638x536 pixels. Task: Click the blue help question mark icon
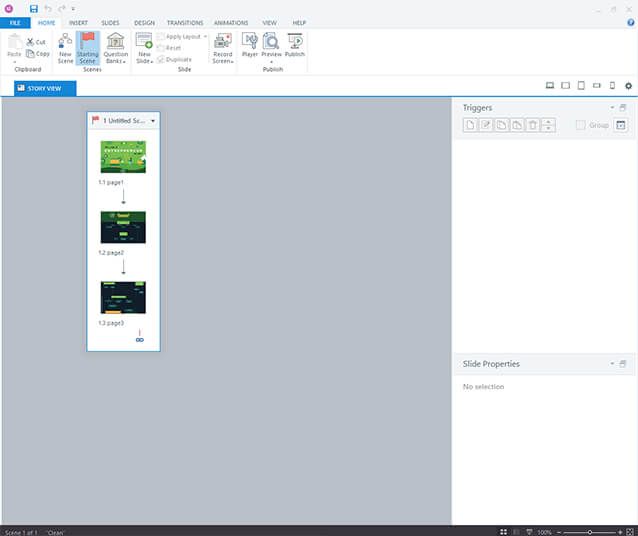tap(631, 23)
